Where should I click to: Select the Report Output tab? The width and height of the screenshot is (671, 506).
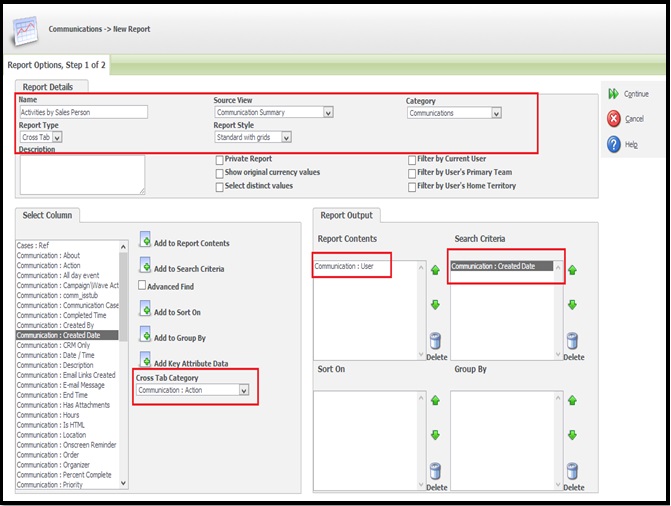(345, 215)
